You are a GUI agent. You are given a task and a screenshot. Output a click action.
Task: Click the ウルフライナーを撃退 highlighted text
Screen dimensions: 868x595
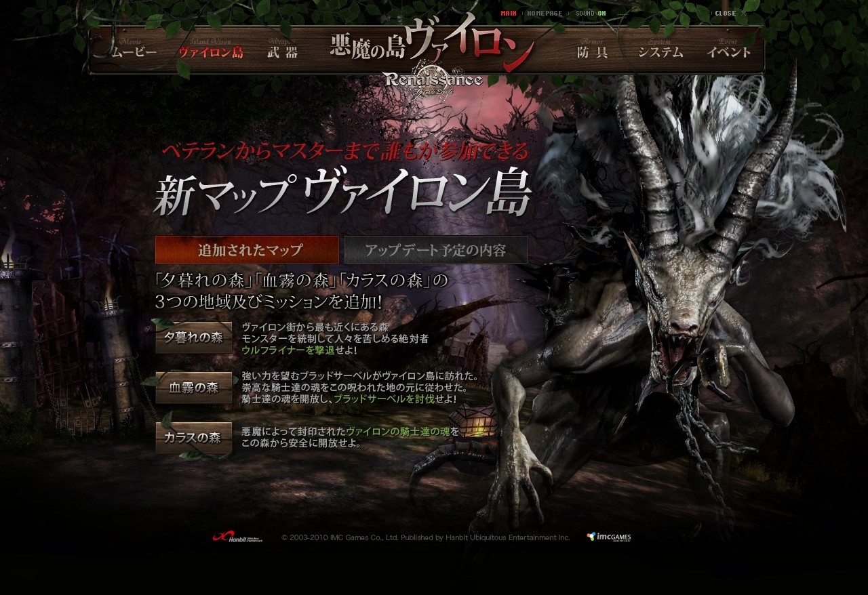288,350
